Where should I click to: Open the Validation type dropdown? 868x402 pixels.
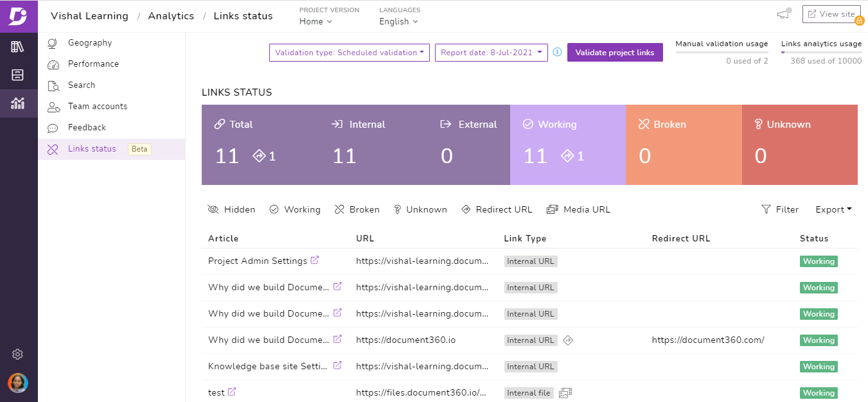coord(350,53)
